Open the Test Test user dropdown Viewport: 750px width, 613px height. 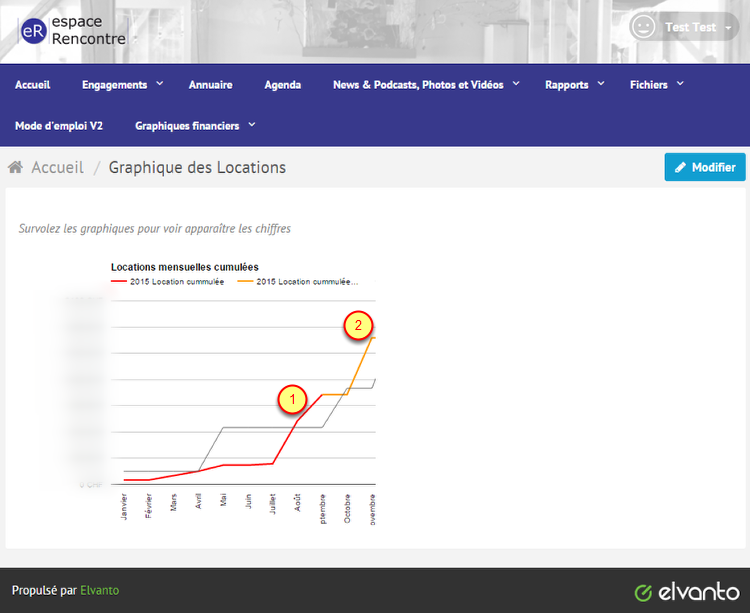click(x=698, y=27)
